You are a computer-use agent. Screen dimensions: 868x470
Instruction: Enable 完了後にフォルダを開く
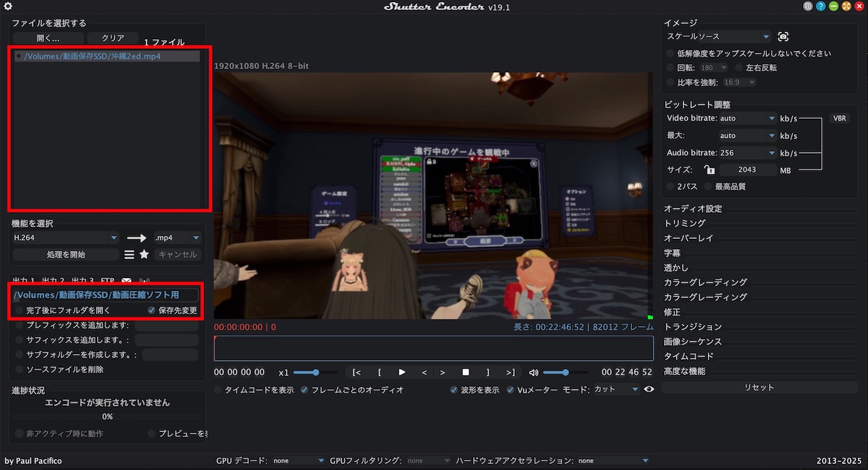[x=19, y=311]
